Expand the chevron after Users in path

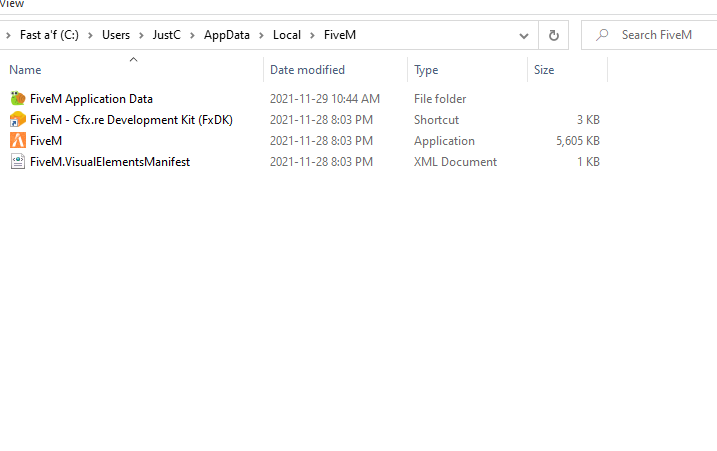pos(141,35)
